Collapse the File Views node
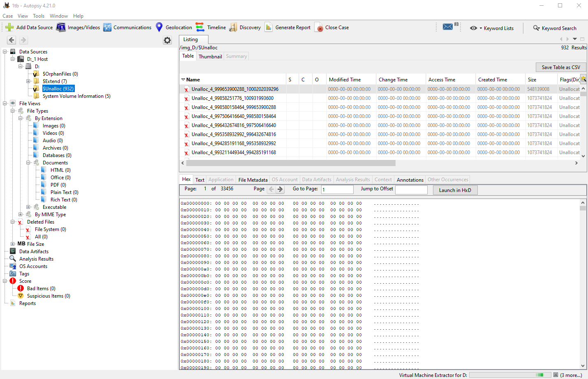The width and height of the screenshot is (588, 379). (5, 104)
